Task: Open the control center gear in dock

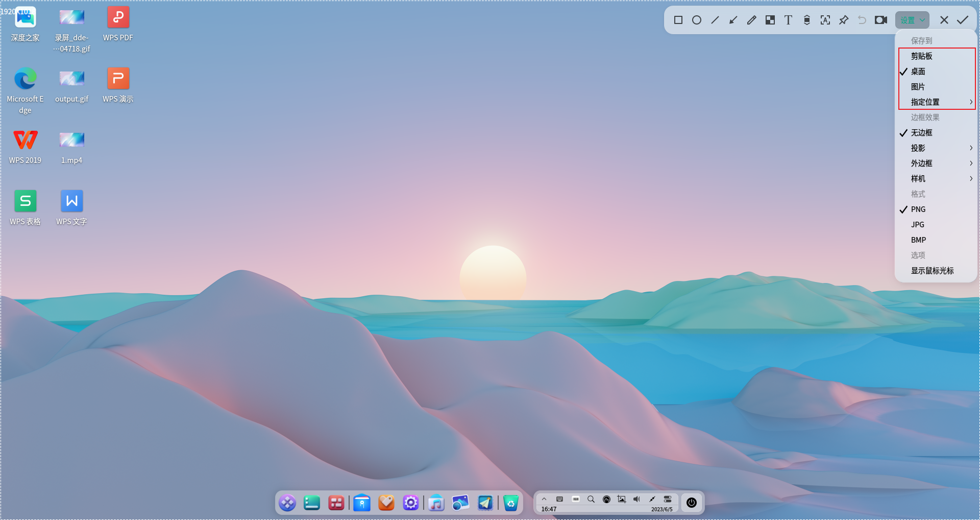Action: click(411, 503)
